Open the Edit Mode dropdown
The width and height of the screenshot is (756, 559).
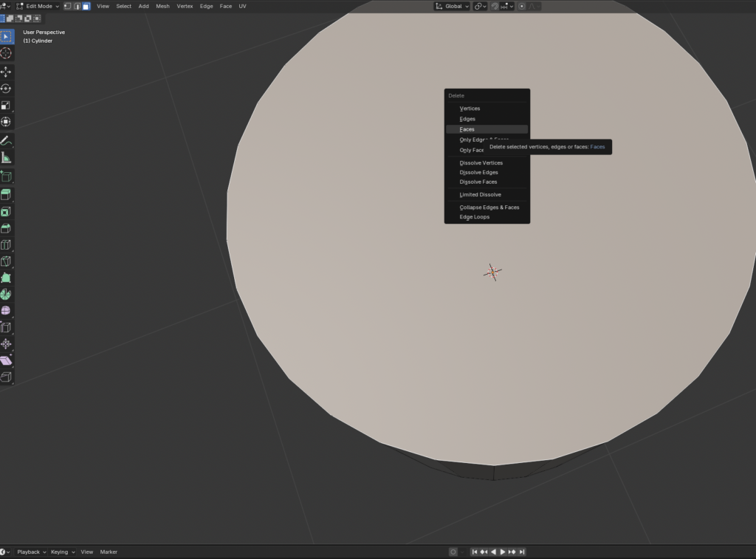[x=38, y=6]
